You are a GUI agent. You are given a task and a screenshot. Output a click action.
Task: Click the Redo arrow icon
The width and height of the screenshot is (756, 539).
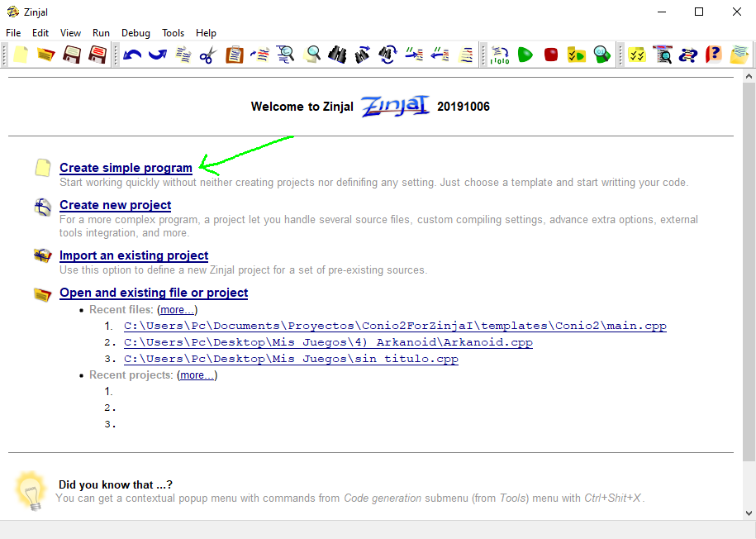158,55
